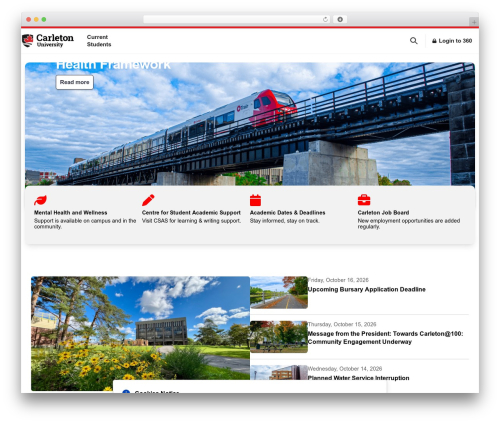Click the browser reload icon
This screenshot has height=423, width=500.
point(325,19)
